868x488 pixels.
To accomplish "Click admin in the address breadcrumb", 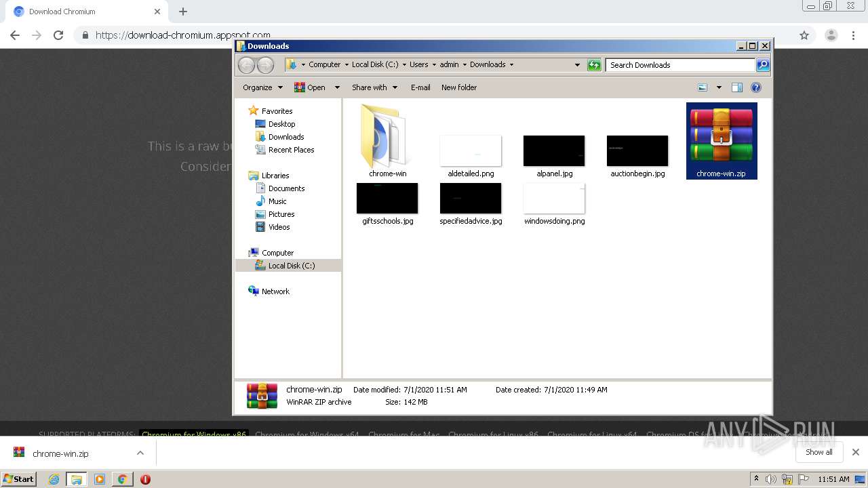I will pyautogui.click(x=449, y=65).
